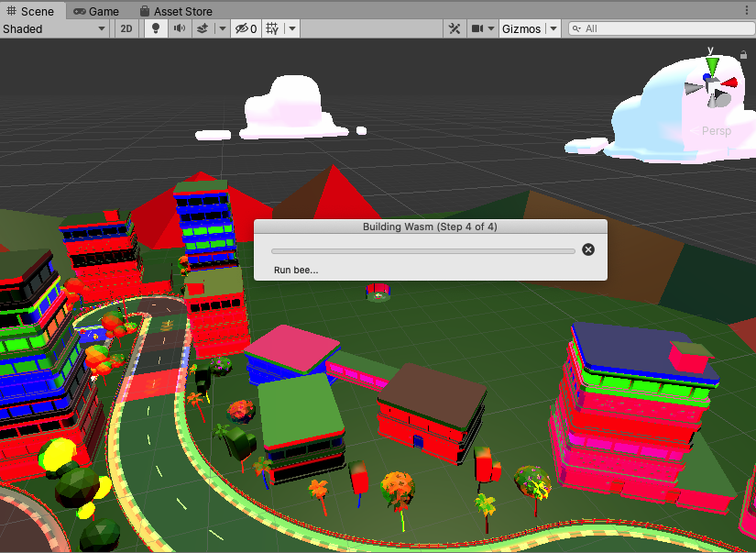Cancel the Building Wasm process
756x553 pixels.
(x=587, y=249)
